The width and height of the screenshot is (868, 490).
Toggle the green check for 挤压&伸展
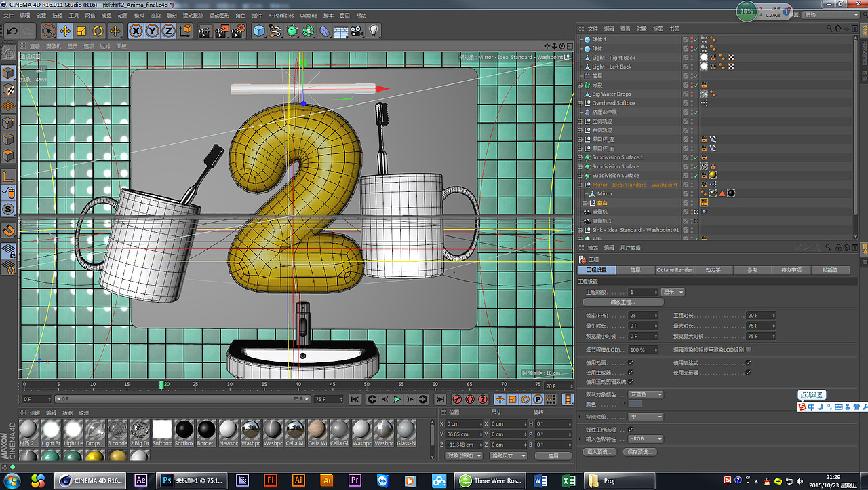[x=696, y=112]
